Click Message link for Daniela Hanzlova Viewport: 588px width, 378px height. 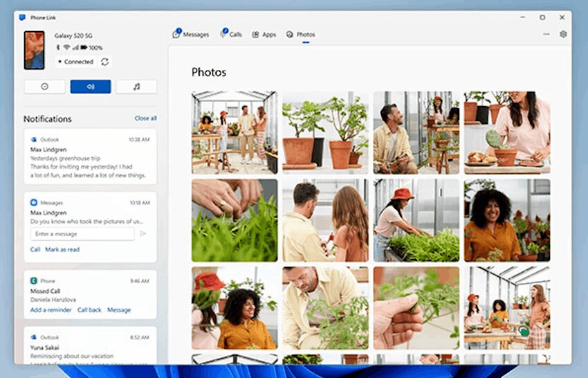[x=119, y=309]
